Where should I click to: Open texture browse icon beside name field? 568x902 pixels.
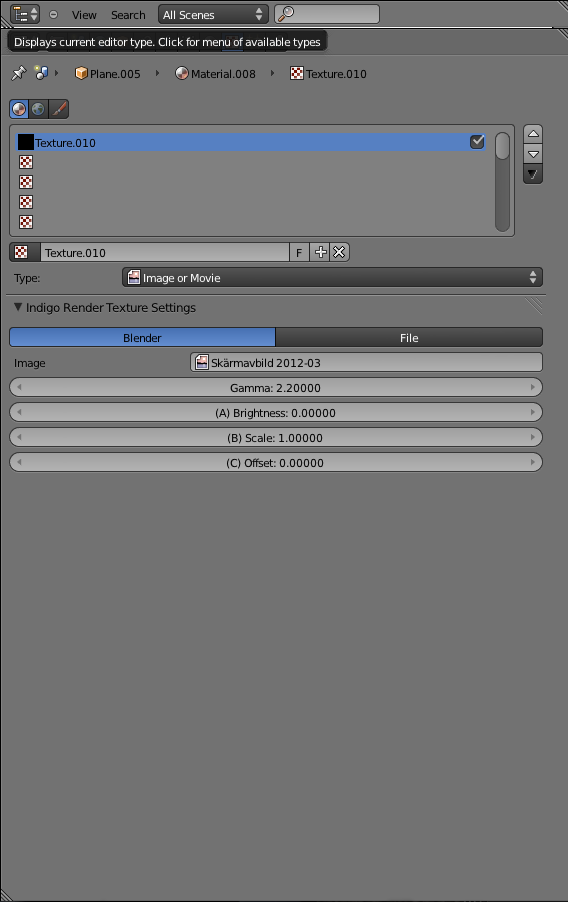(x=24, y=252)
